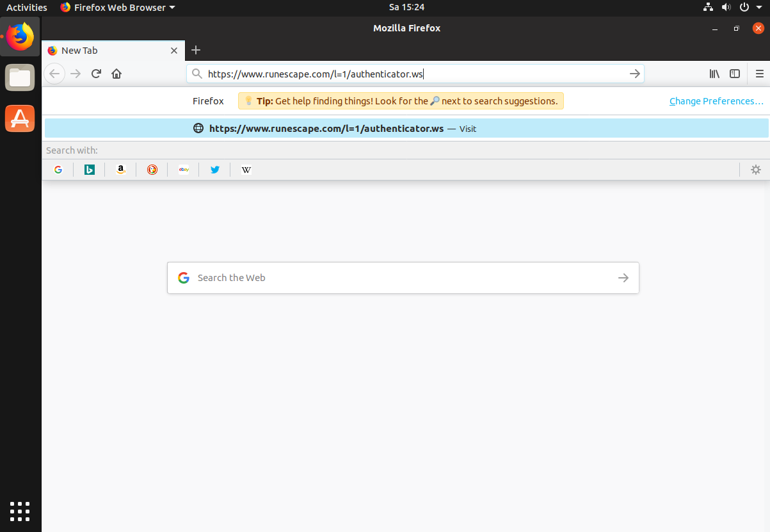The width and height of the screenshot is (770, 532).
Task: Open a new tab with plus button
Action: (196, 50)
